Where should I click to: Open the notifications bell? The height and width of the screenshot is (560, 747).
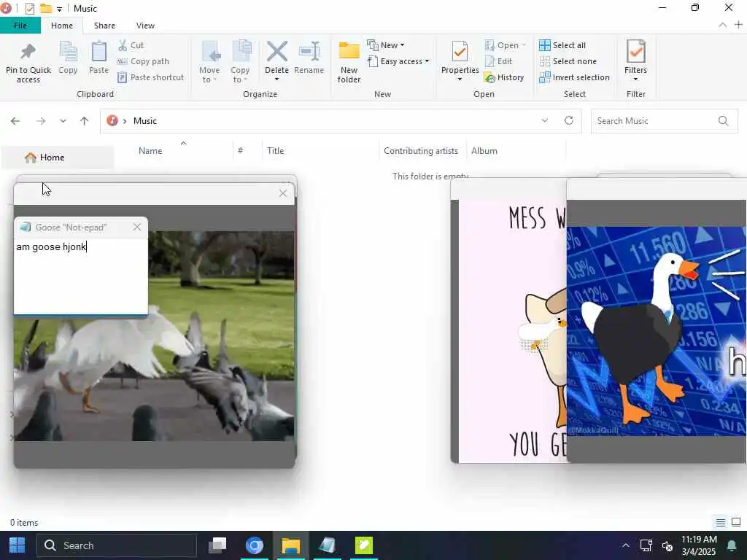(731, 545)
